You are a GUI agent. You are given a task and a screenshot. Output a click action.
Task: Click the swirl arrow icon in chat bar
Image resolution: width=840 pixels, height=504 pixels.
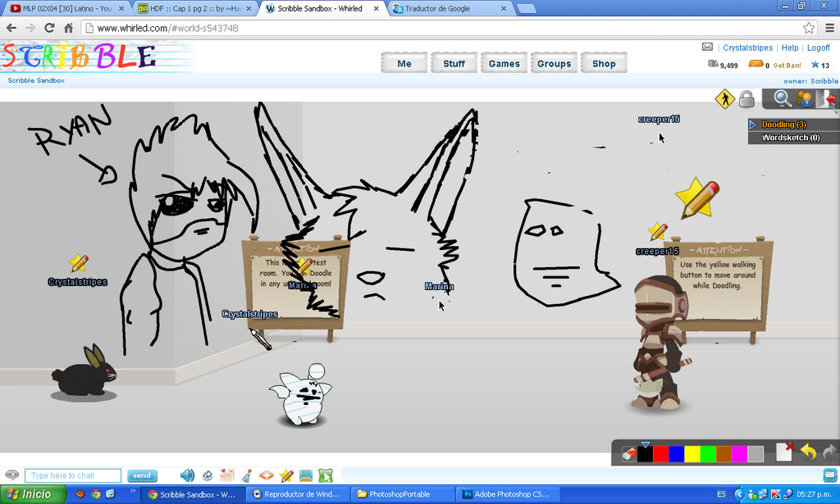click(x=208, y=475)
